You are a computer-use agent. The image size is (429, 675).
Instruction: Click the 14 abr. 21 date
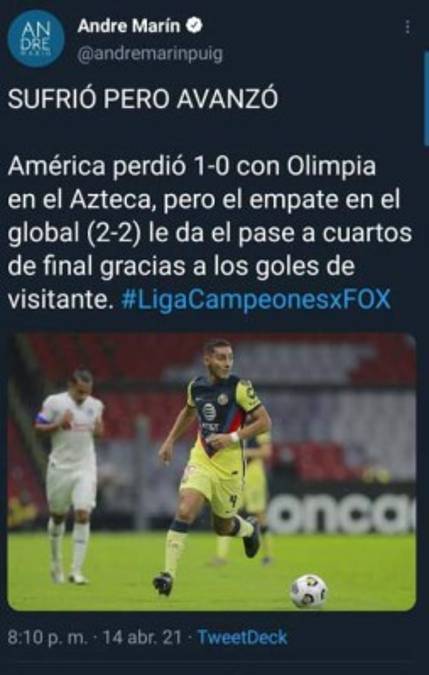click(142, 637)
